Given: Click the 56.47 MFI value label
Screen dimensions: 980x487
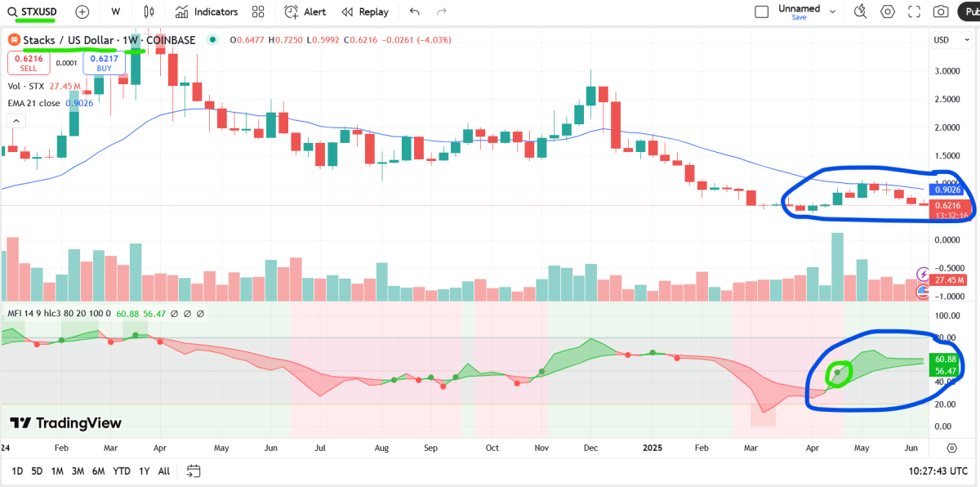Looking at the screenshot, I should 946,371.
